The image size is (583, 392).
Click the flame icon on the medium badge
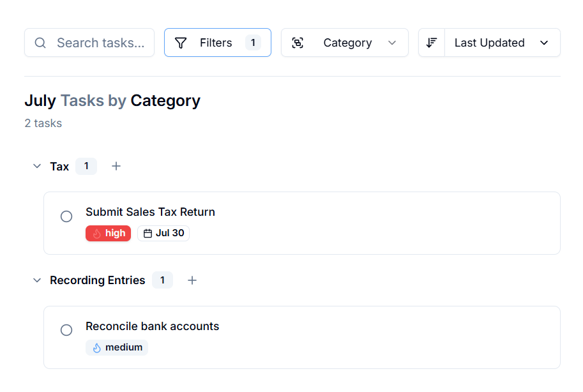[96, 347]
